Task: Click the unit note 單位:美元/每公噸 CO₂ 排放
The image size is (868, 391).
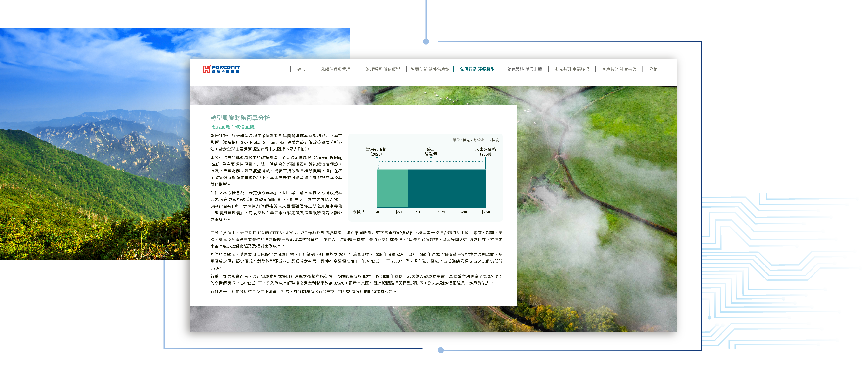Action: [x=475, y=140]
